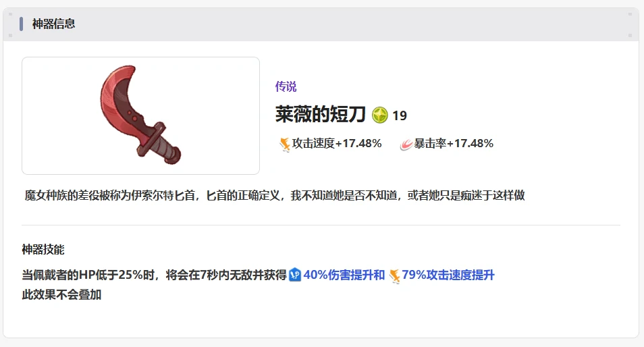Click the level number 19

[x=400, y=116]
